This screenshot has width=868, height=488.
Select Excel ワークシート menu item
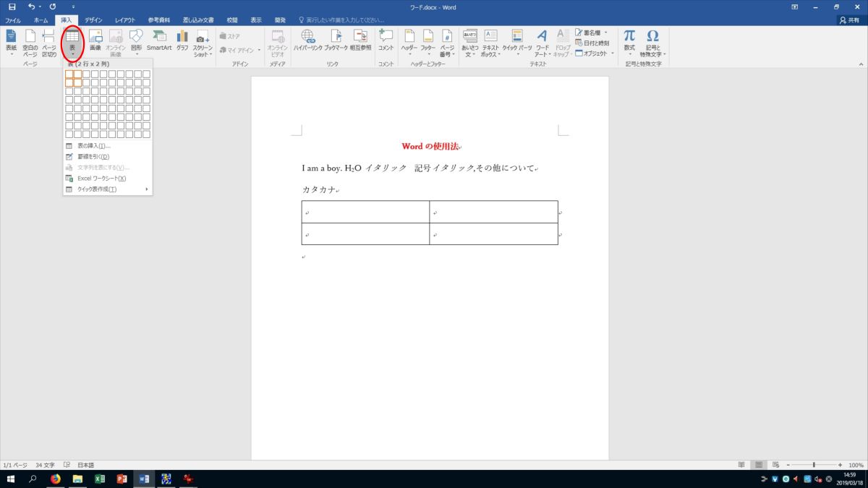[108, 178]
